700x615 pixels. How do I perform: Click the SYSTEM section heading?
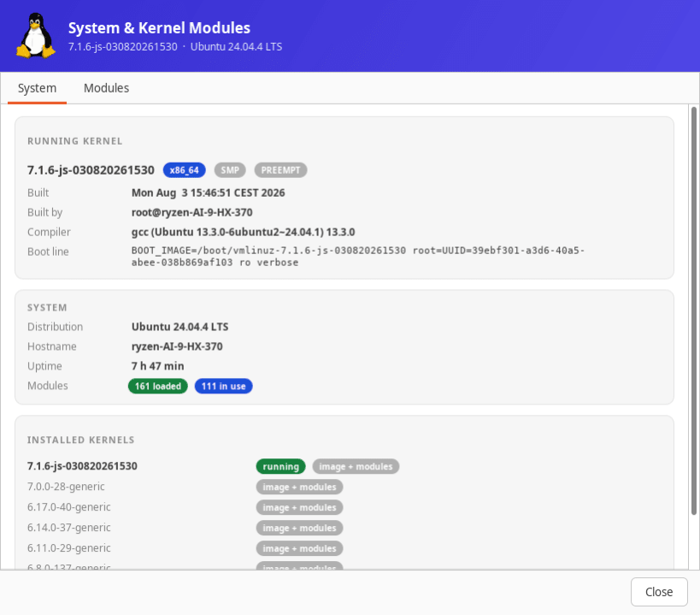[x=47, y=308]
